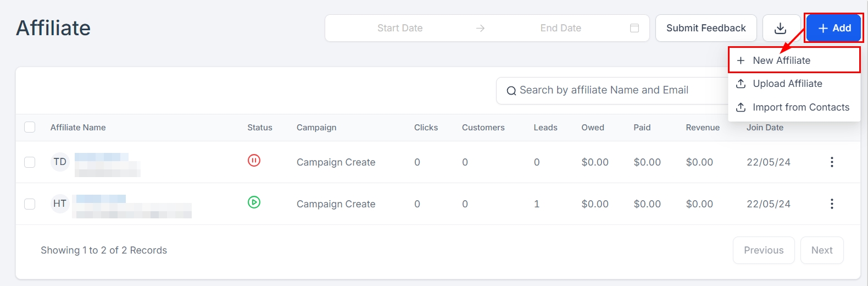Select the HT affiliate row checkbox

coord(30,204)
